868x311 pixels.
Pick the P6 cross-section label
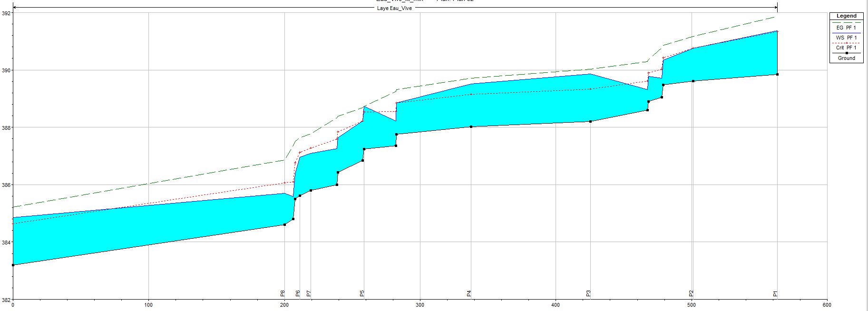[298, 293]
